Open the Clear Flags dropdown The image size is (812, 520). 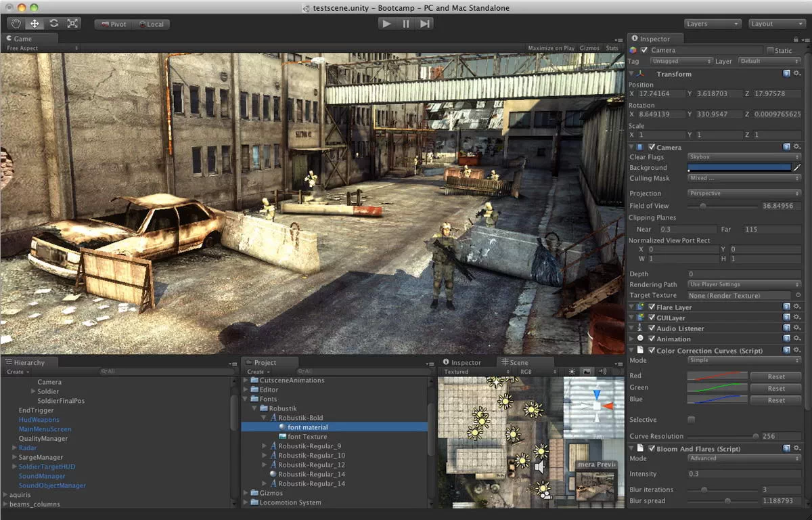tap(744, 157)
